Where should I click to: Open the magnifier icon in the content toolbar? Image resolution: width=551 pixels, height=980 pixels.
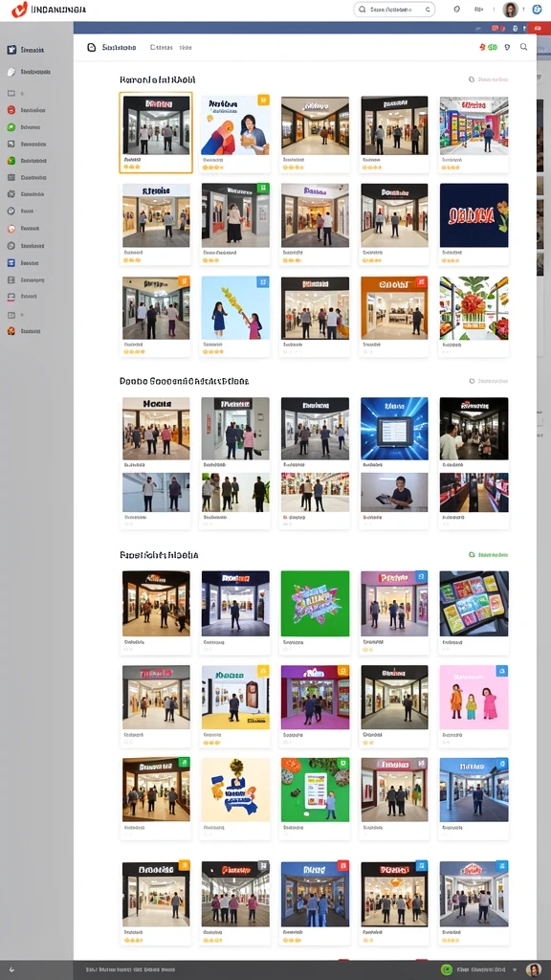(523, 47)
